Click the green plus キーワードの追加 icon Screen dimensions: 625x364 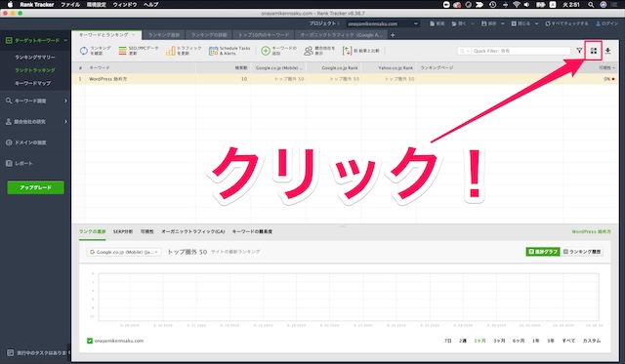tap(266, 51)
